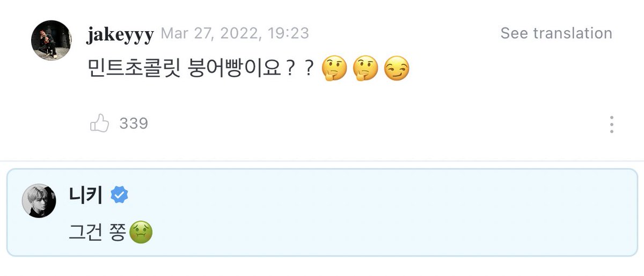Click the blue verified badge icon

coord(119,195)
